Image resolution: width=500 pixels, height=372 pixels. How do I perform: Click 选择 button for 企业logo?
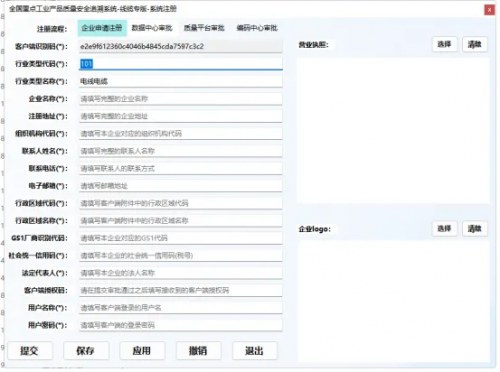[444, 229]
